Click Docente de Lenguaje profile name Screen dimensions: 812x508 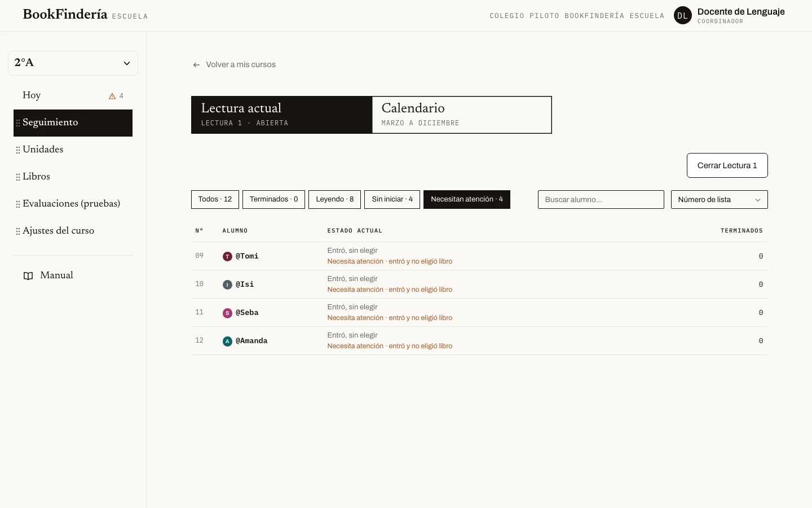pyautogui.click(x=741, y=12)
